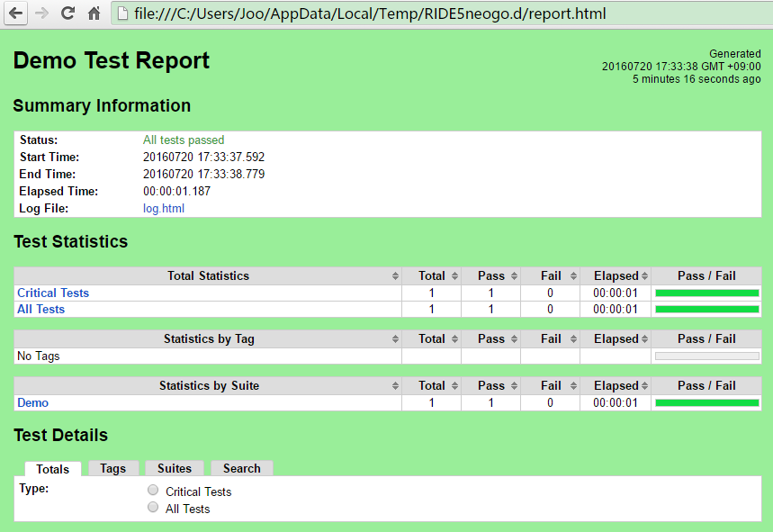The image size is (773, 532).
Task: Go to the browser home page icon
Action: (x=94, y=14)
